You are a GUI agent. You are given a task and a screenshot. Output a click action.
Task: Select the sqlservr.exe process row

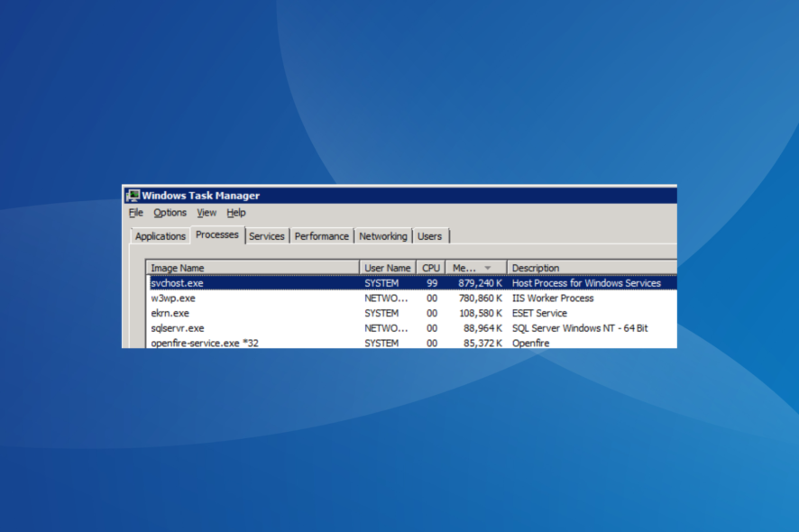tap(412, 328)
